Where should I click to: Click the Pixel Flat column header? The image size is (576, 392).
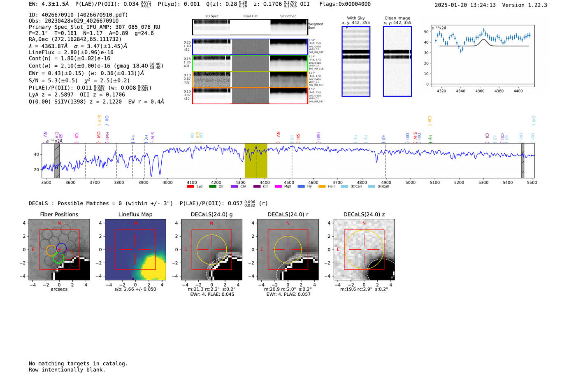click(x=250, y=16)
